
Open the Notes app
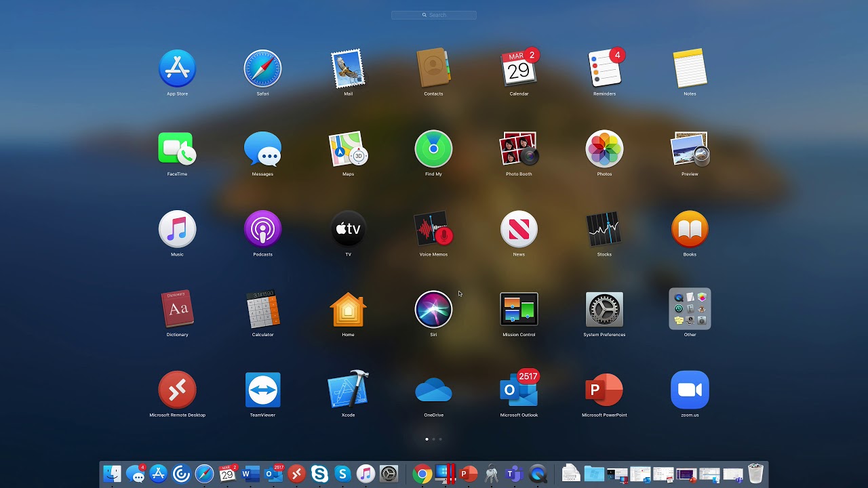tap(690, 68)
